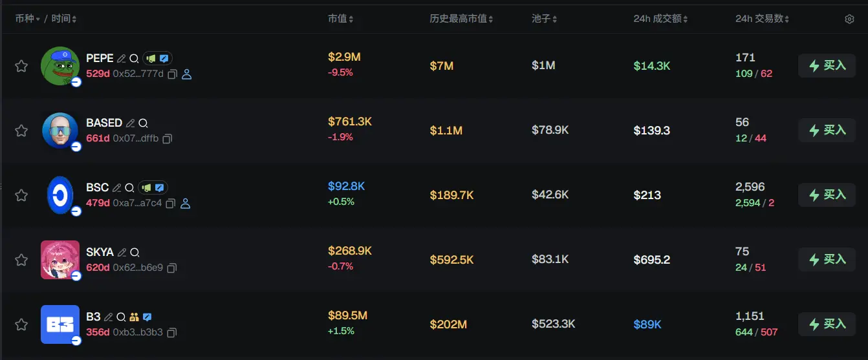Click the magnifier search icon next to BSC

(129, 187)
